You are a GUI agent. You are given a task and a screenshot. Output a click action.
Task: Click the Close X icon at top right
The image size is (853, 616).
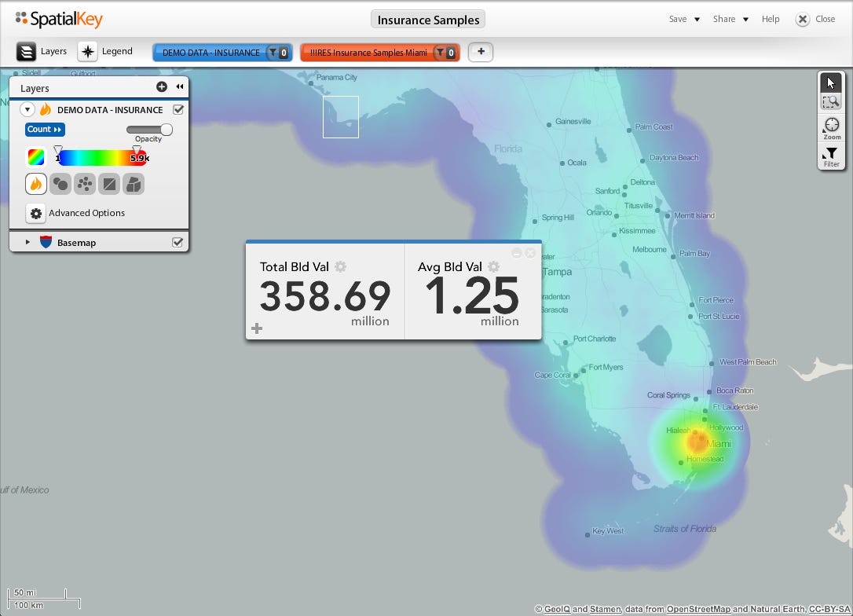click(803, 20)
